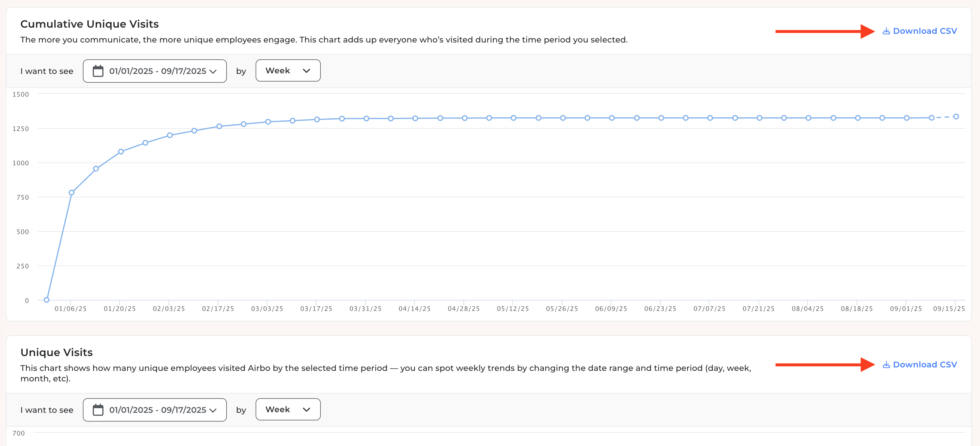Select data point for 08/04/25
The image size is (980, 446).
[808, 118]
